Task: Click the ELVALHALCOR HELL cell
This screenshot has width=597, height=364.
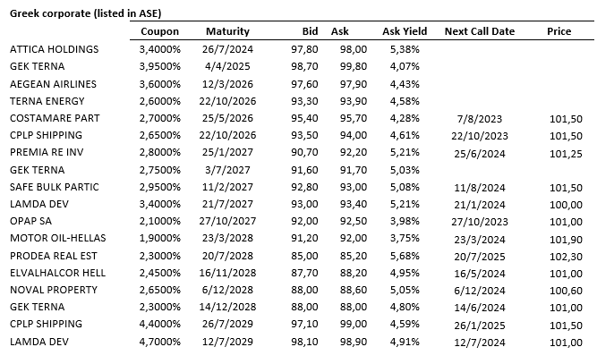Action: tap(57, 273)
